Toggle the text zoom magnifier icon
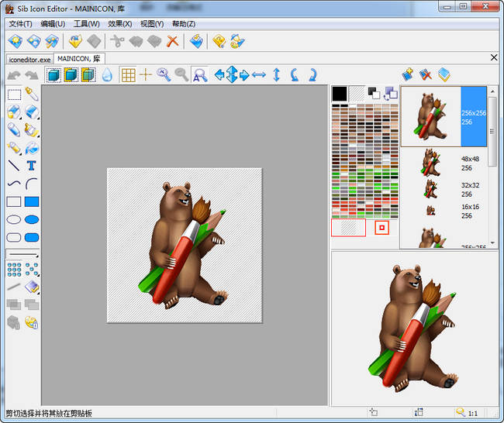Image resolution: width=504 pixels, height=423 pixels. pos(199,75)
